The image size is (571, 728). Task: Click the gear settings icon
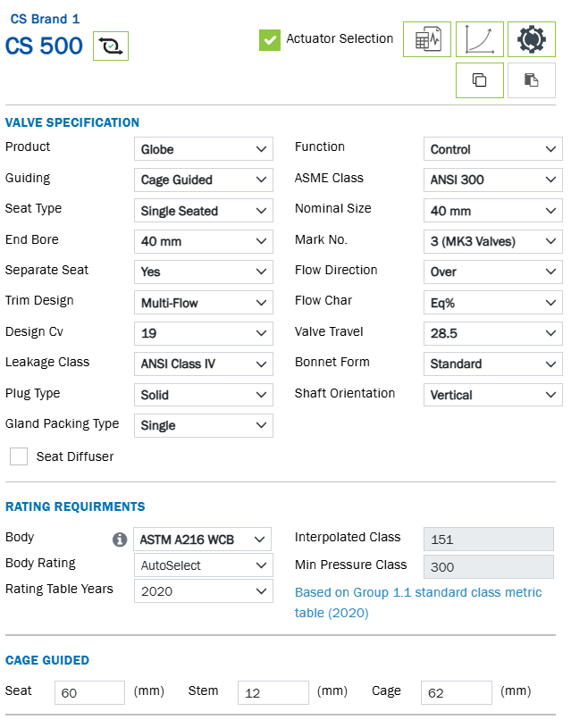coord(532,39)
